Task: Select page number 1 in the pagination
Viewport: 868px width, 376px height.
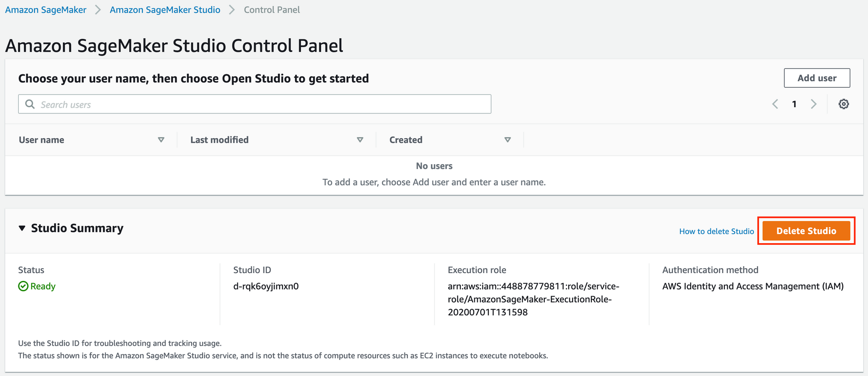Action: [794, 104]
